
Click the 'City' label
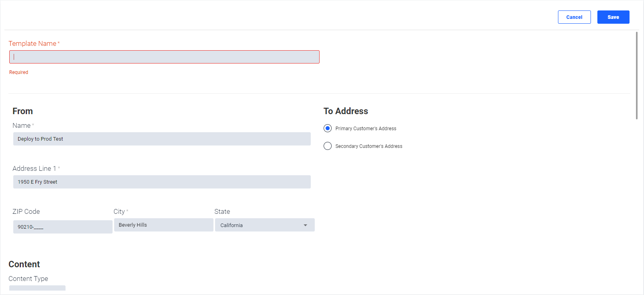[x=119, y=211]
